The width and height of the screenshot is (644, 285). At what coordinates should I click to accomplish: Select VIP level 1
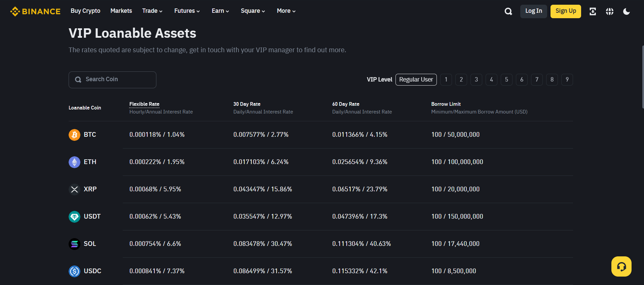pos(446,80)
